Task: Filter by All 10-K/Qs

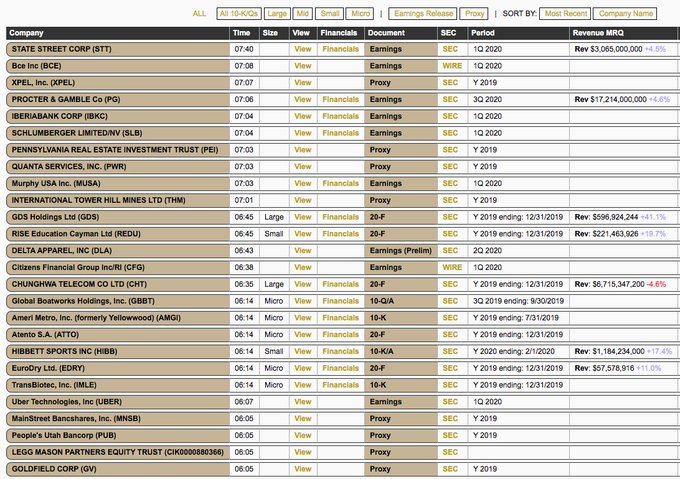Action: tap(238, 14)
